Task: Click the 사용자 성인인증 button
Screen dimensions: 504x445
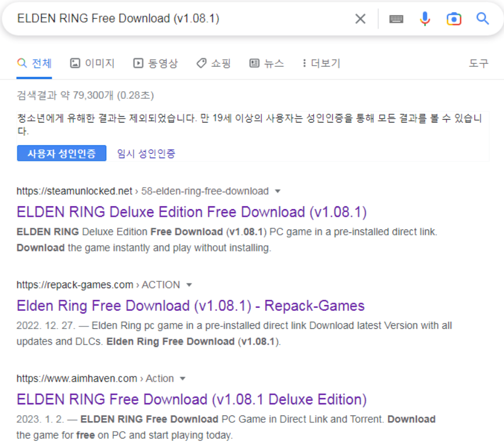Action: coord(62,153)
